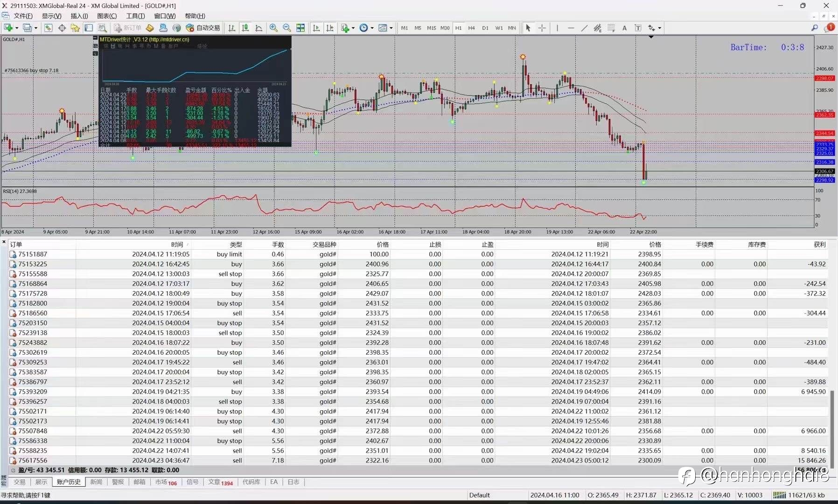This screenshot has height=504, width=838.
Task: Switch timeframe to H4
Action: (x=472, y=28)
